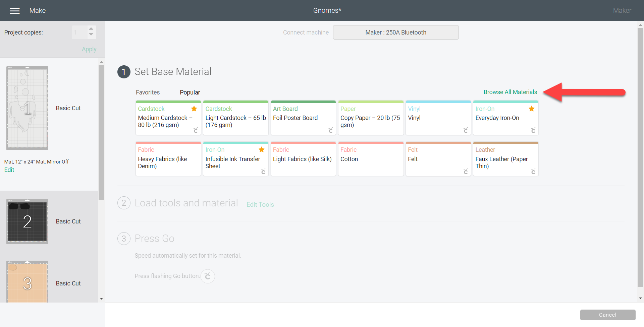
Task: Click the Cricut icon on Felt card
Action: (466, 171)
